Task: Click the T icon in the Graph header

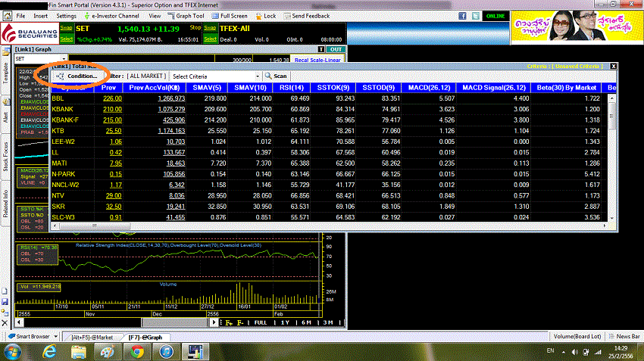Action: click(321, 49)
